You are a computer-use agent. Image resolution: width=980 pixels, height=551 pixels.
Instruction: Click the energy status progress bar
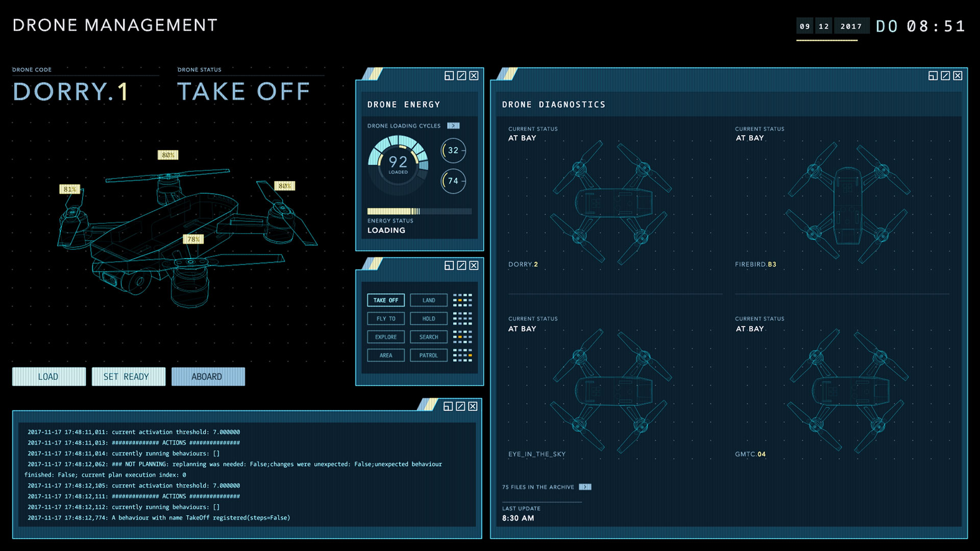(419, 211)
